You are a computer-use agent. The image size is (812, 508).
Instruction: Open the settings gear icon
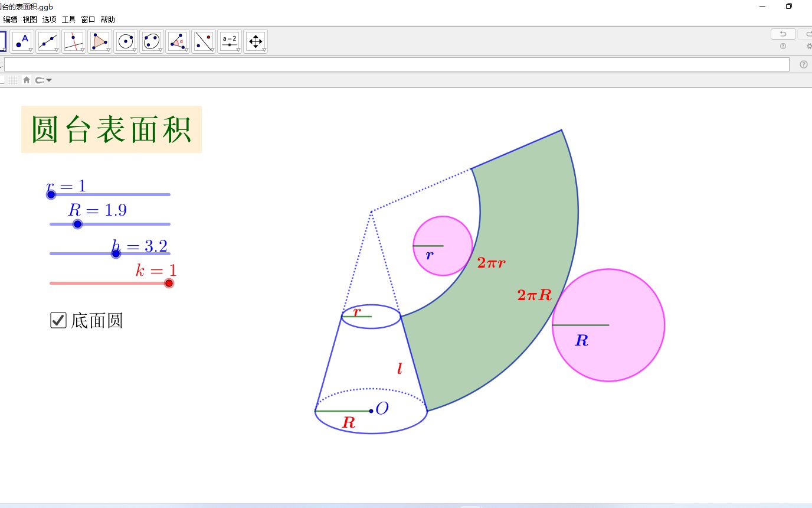pyautogui.click(x=808, y=46)
